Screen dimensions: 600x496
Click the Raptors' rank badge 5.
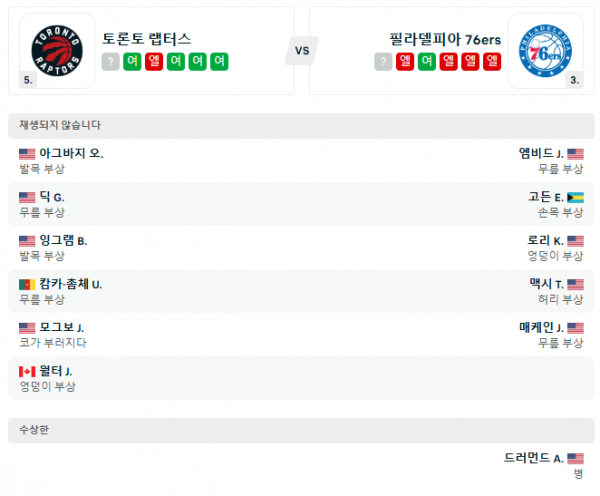[x=27, y=79]
